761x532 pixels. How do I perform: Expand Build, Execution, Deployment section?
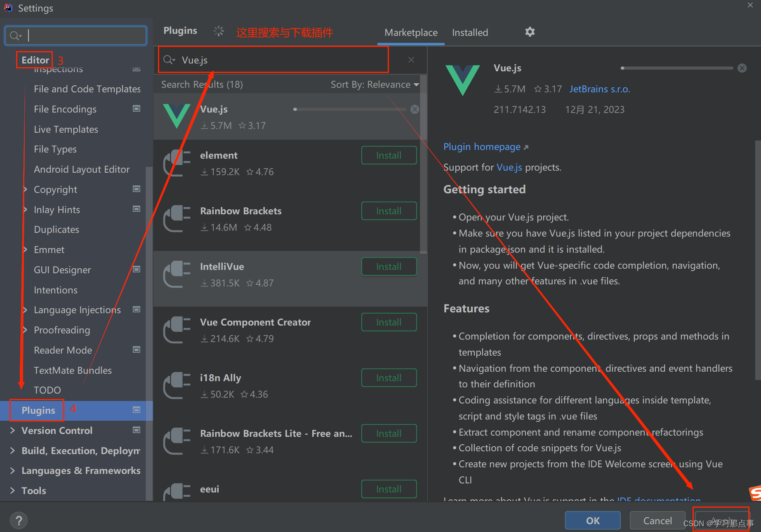point(12,450)
